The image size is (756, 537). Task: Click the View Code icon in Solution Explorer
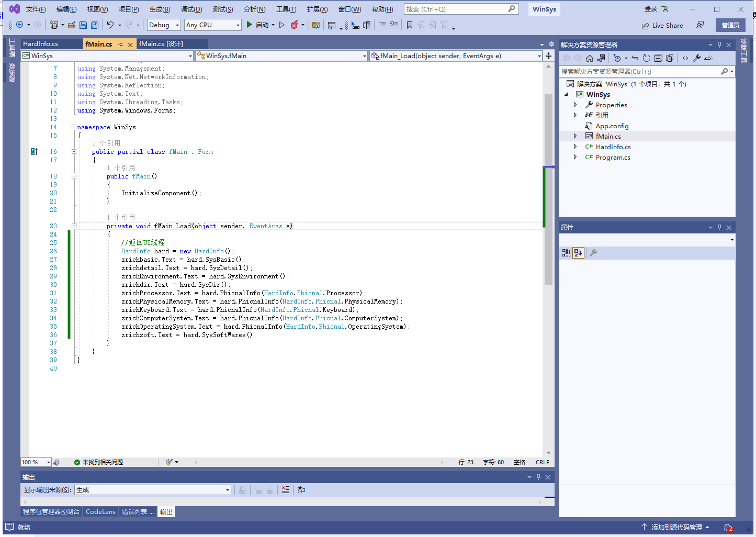click(685, 58)
